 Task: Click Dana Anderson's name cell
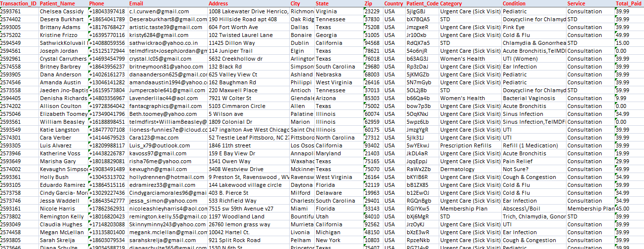coord(63,74)
